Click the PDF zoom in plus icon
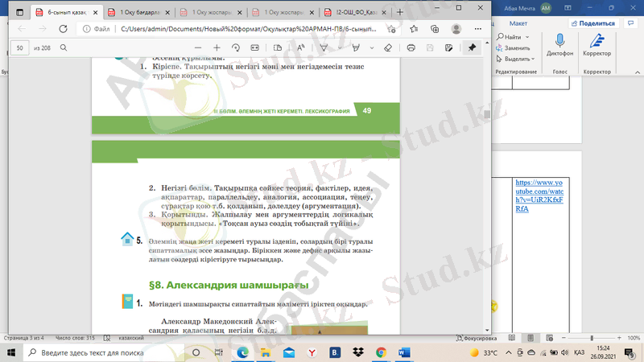The height and width of the screenshot is (362, 644). click(x=217, y=48)
